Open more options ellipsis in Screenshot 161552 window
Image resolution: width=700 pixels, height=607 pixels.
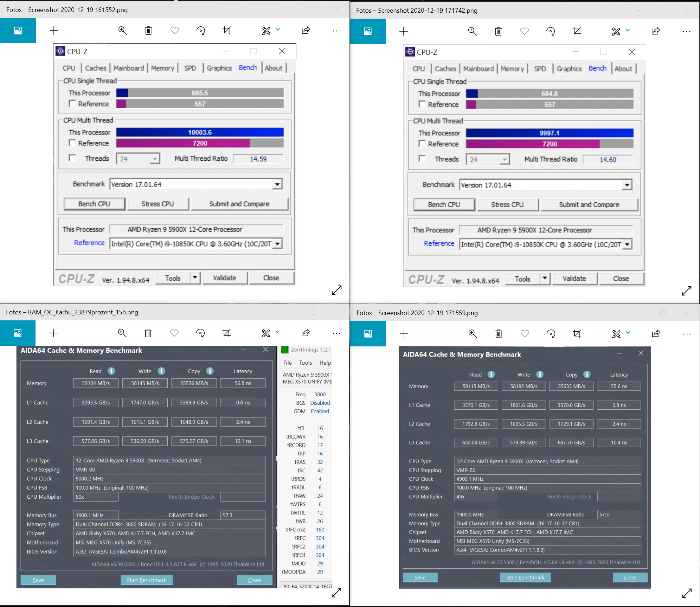[x=336, y=31]
